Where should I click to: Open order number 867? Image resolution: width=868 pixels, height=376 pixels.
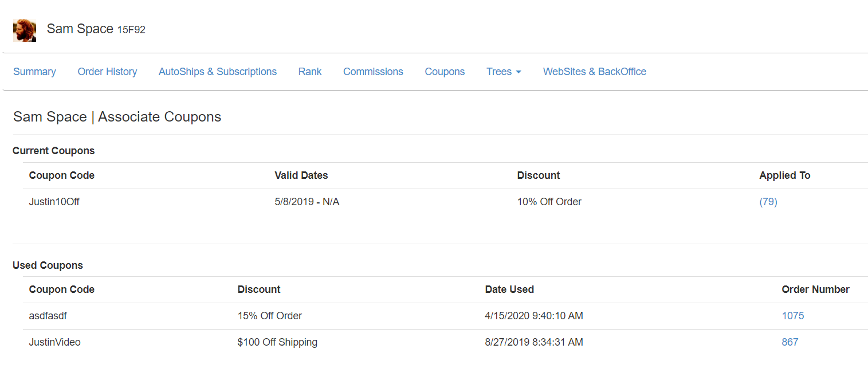click(790, 342)
